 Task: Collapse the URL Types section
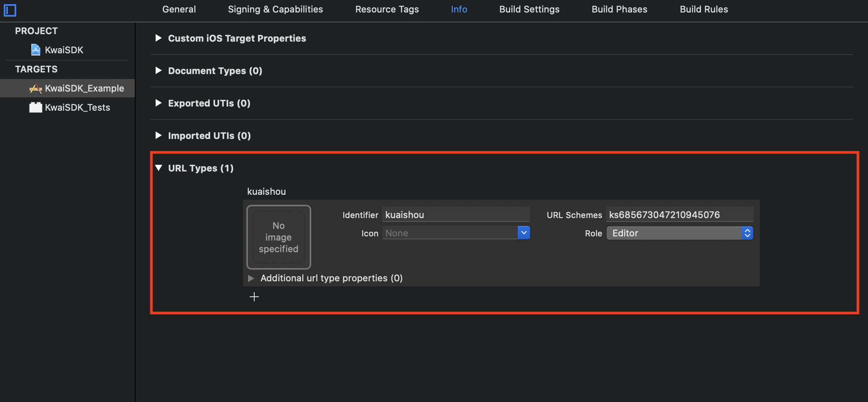point(159,168)
